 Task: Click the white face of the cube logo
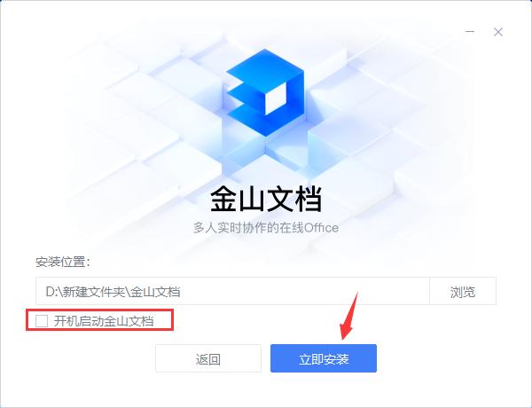(276, 98)
